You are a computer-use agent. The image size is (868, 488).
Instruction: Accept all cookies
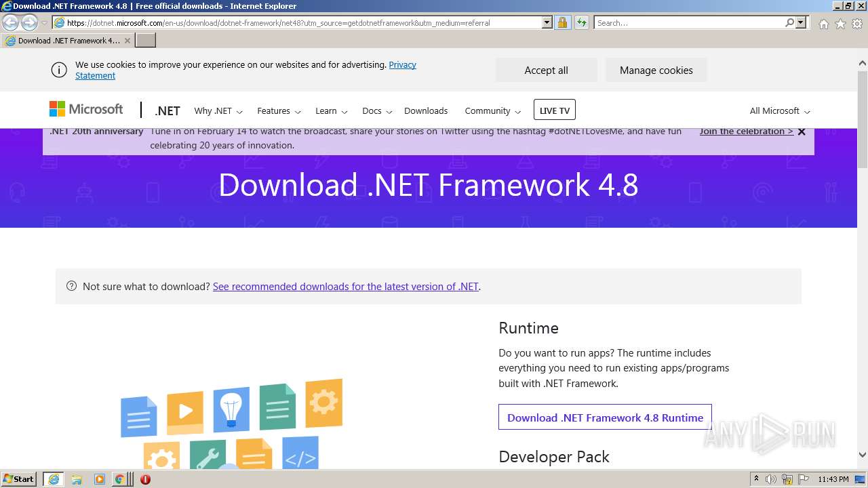tap(546, 70)
